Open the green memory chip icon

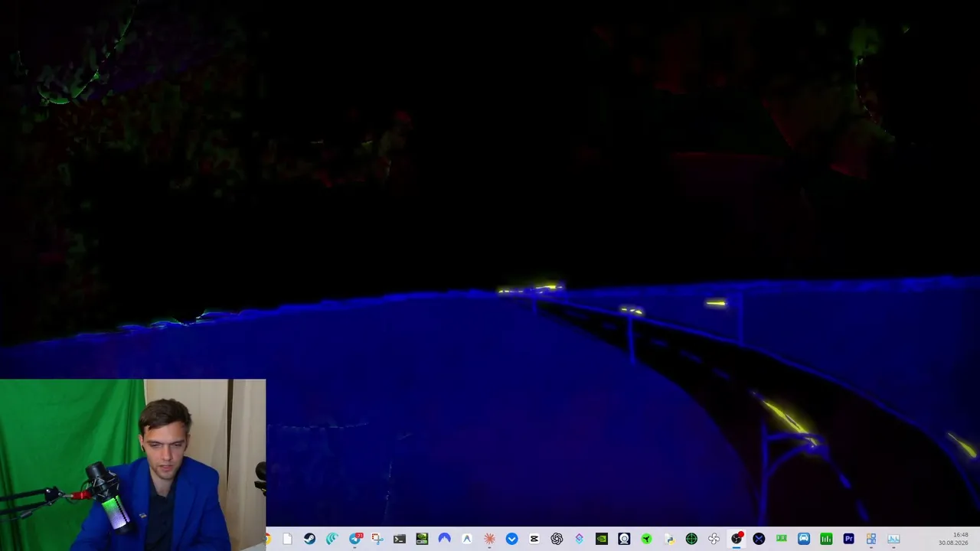click(x=781, y=539)
